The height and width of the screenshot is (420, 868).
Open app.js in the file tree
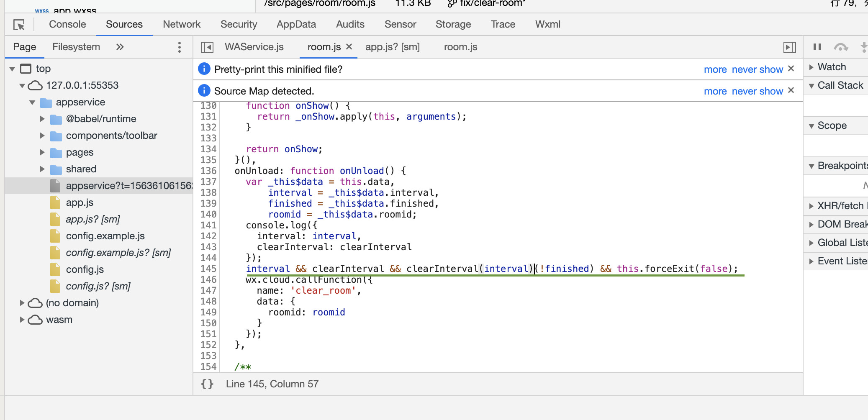point(80,202)
